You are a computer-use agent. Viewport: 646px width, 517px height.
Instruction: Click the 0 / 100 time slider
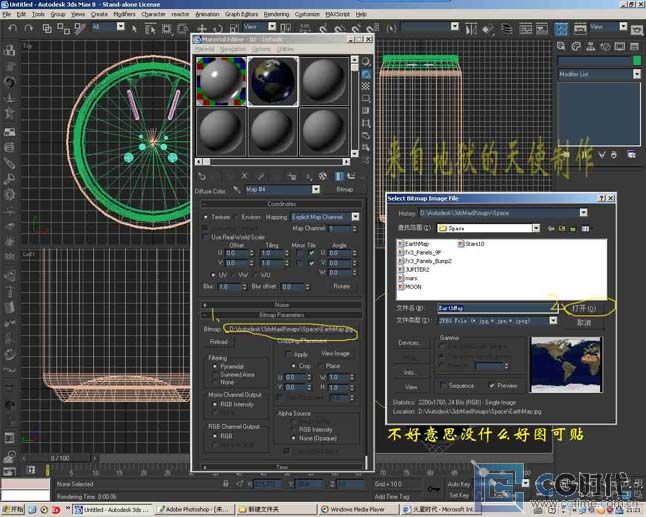coord(60,458)
